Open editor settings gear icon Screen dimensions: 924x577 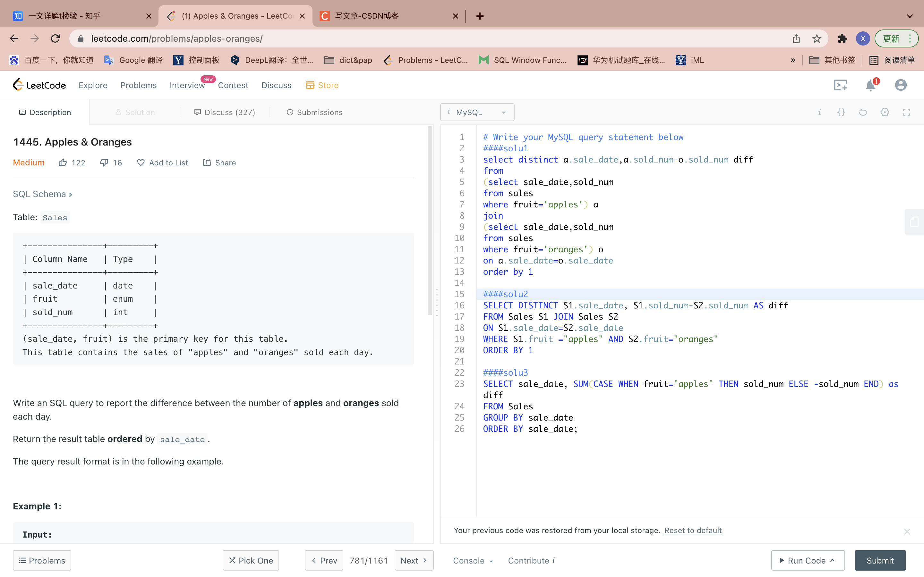pyautogui.click(x=885, y=112)
